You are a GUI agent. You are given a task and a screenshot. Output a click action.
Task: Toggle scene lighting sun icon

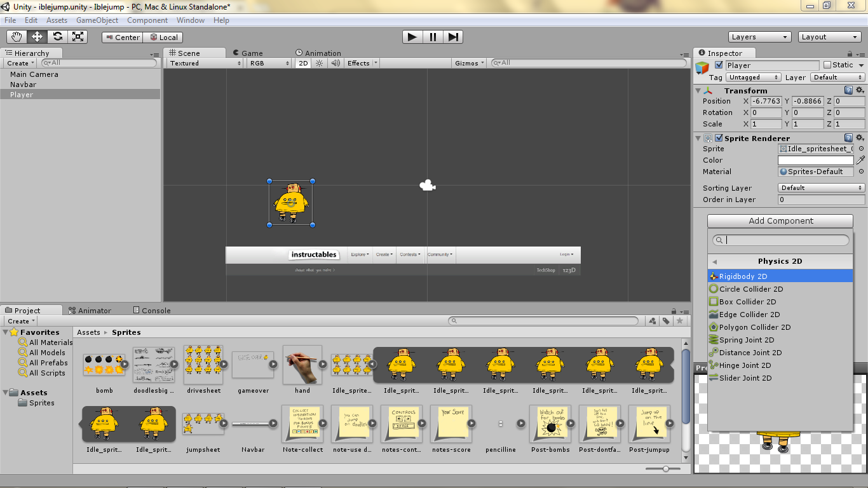[319, 63]
